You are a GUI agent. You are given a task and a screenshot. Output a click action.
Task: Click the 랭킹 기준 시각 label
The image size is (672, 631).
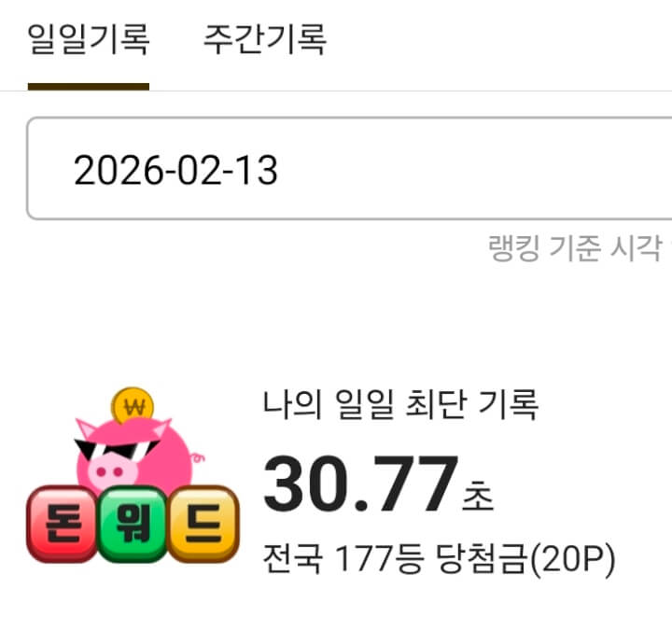pos(576,247)
